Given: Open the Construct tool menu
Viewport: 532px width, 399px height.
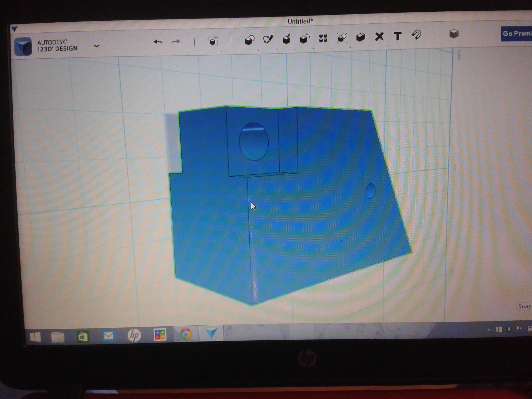Looking at the screenshot, I should point(286,39).
